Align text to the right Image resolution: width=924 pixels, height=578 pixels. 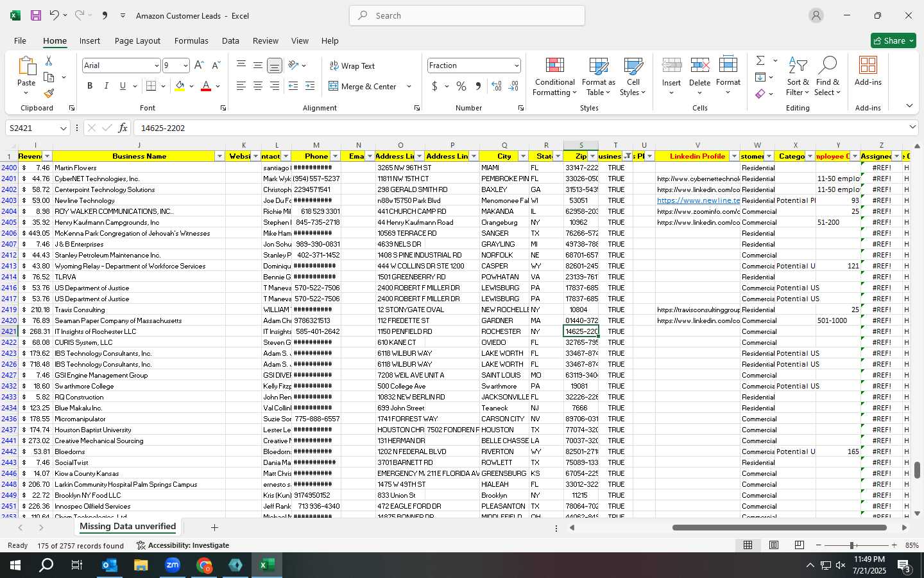click(x=275, y=86)
